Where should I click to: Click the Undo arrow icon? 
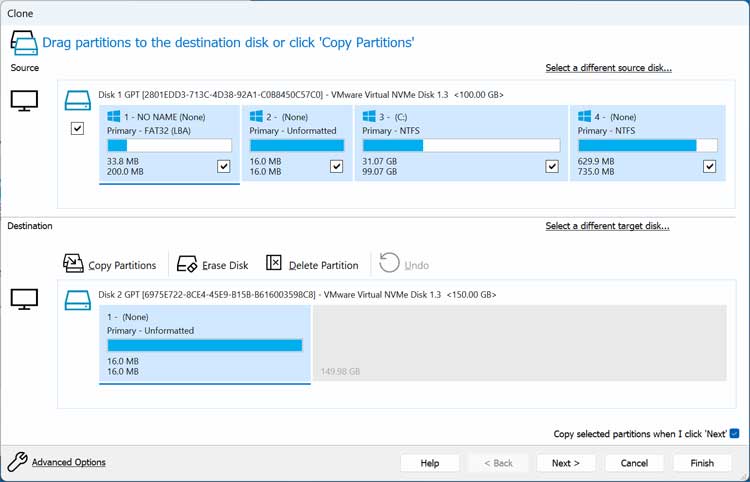(389, 263)
